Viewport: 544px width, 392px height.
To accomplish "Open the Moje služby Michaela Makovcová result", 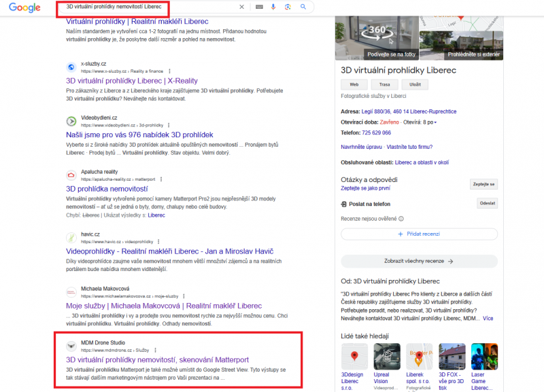I will click(164, 306).
